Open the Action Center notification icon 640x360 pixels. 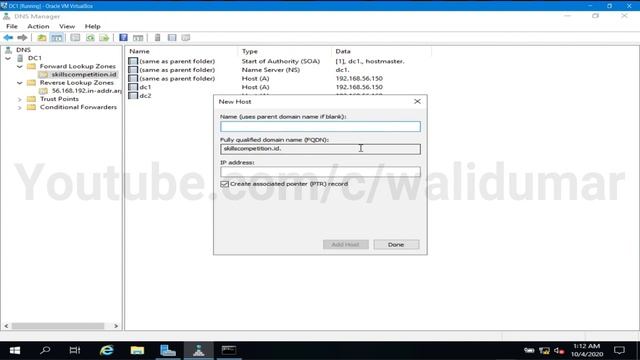pos(619,350)
